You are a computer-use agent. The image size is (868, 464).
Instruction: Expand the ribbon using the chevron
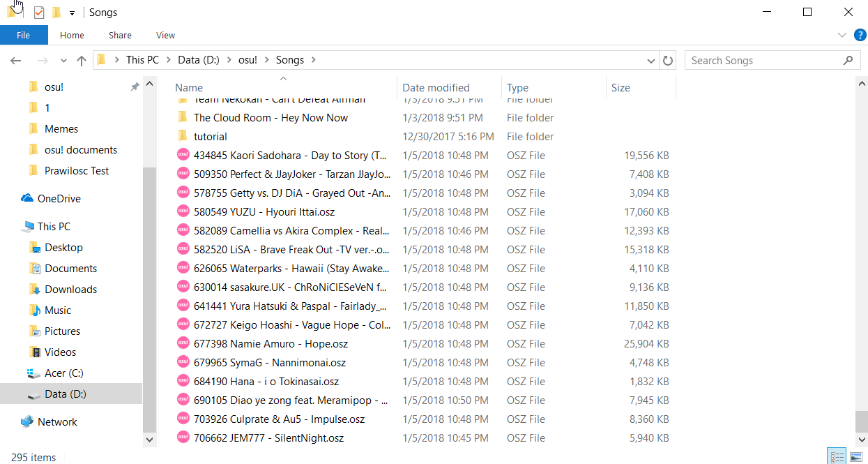pyautogui.click(x=842, y=35)
